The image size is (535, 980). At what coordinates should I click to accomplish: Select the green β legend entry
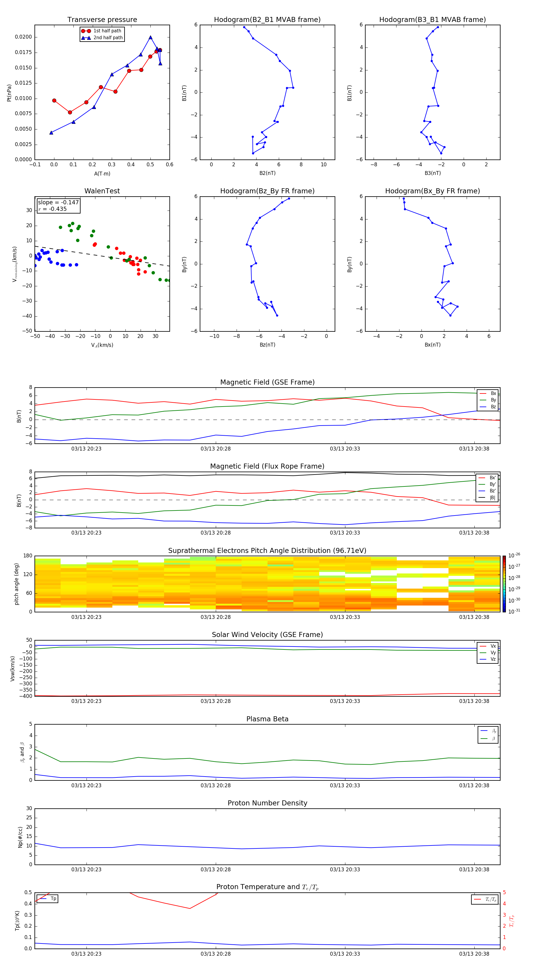pos(488,739)
